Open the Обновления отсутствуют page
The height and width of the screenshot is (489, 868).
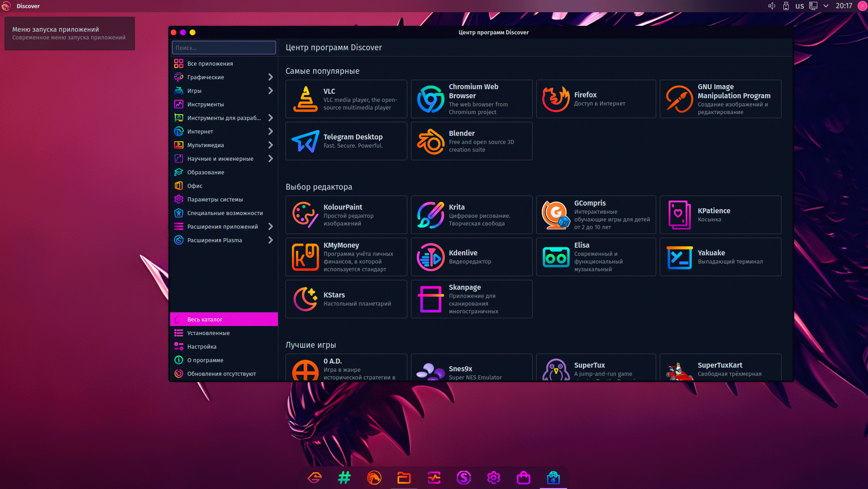(x=224, y=374)
